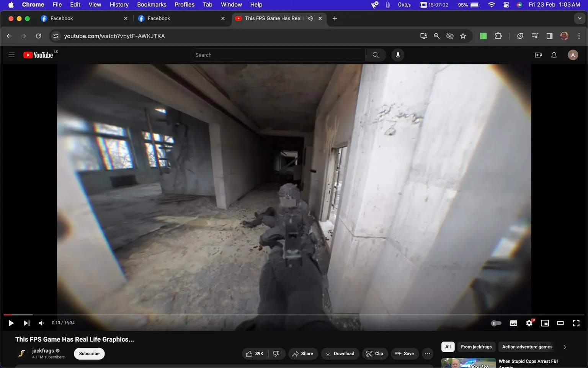Show more filter chips with arrow
Image resolution: width=588 pixels, height=368 pixels.
[x=565, y=347]
